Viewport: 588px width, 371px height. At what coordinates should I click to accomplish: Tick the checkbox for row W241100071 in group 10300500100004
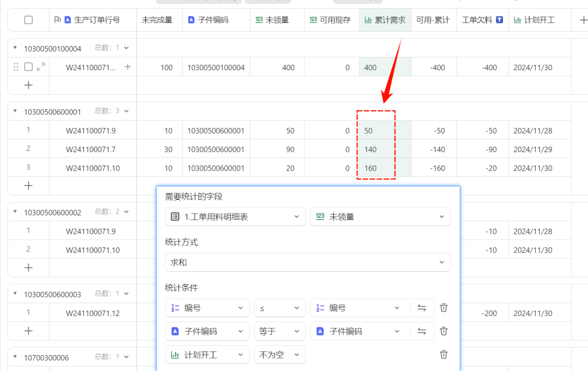point(29,67)
